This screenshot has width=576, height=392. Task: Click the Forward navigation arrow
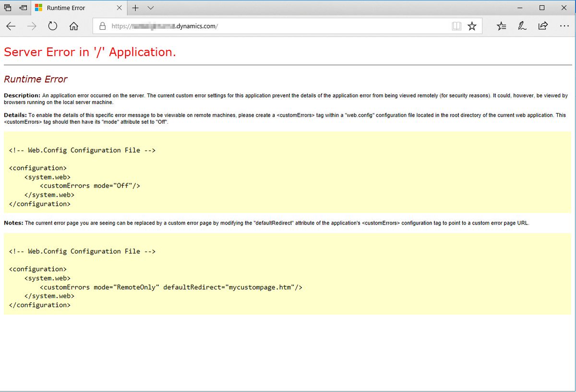[32, 26]
